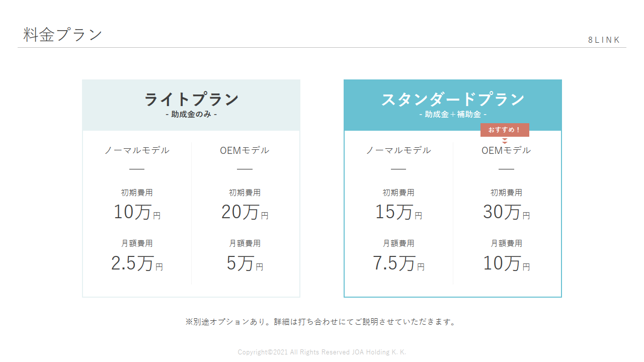Click the 5万円 monthly fee
Viewport: 644px width, 362px height.
(x=245, y=263)
